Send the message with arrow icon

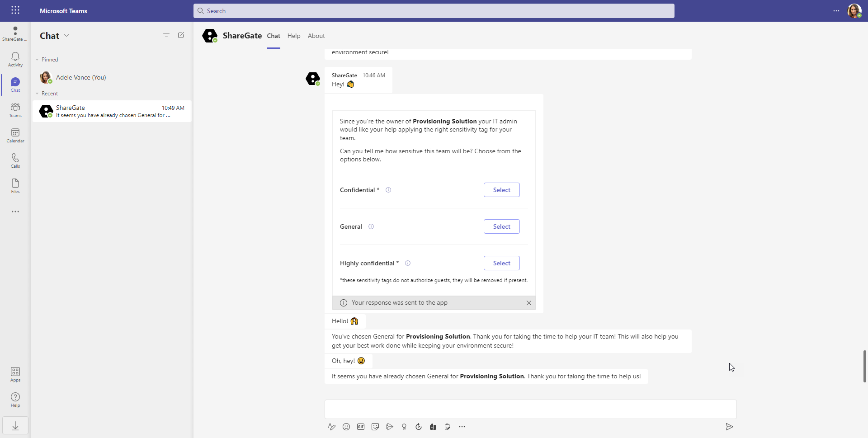(x=729, y=427)
